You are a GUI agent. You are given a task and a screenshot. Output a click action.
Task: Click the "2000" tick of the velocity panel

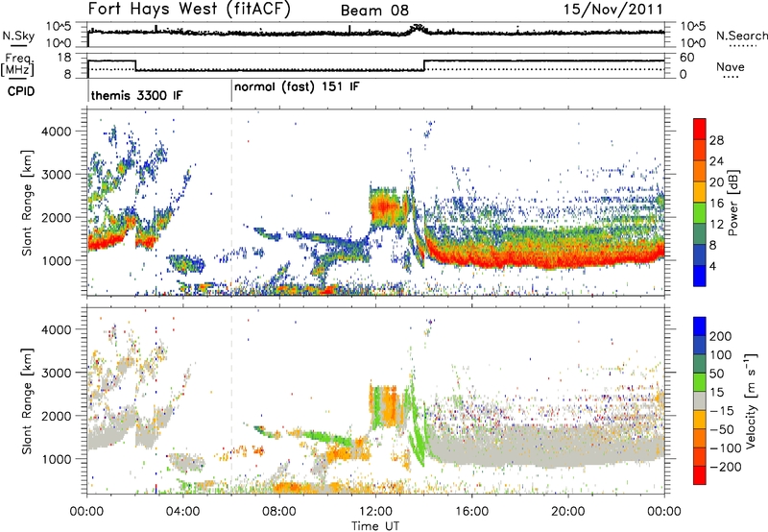57,416
